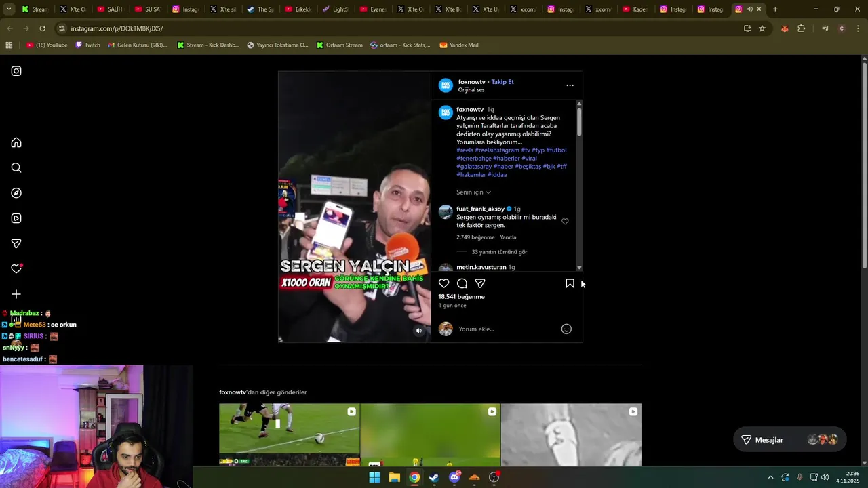Image resolution: width=868 pixels, height=488 pixels.
Task: Open emoji picker in comment box
Action: click(x=566, y=329)
